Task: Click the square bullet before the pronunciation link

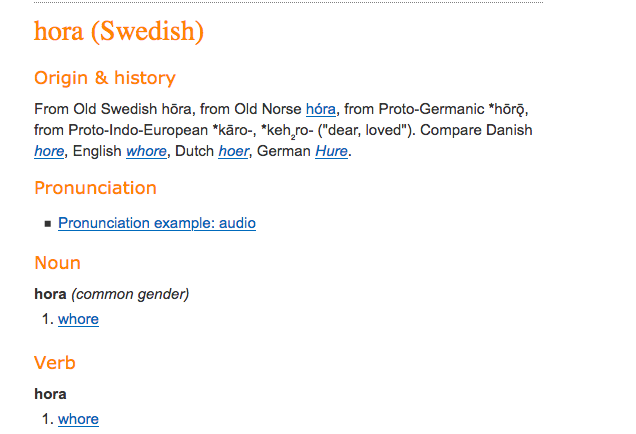Action: point(47,224)
